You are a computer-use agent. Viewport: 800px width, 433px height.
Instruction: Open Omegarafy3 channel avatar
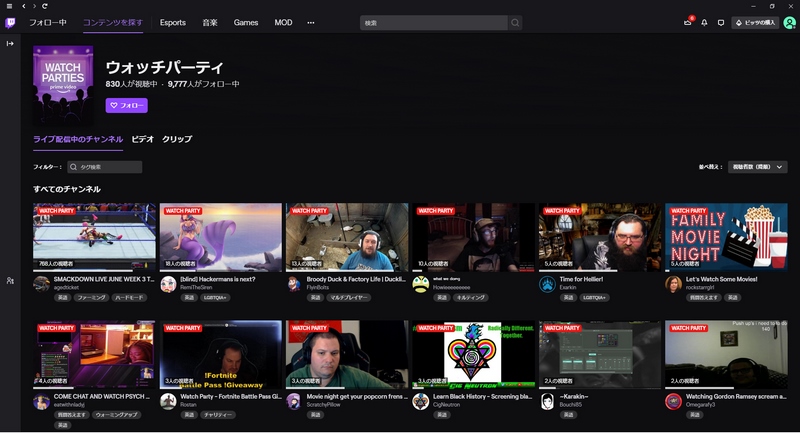[x=673, y=401]
